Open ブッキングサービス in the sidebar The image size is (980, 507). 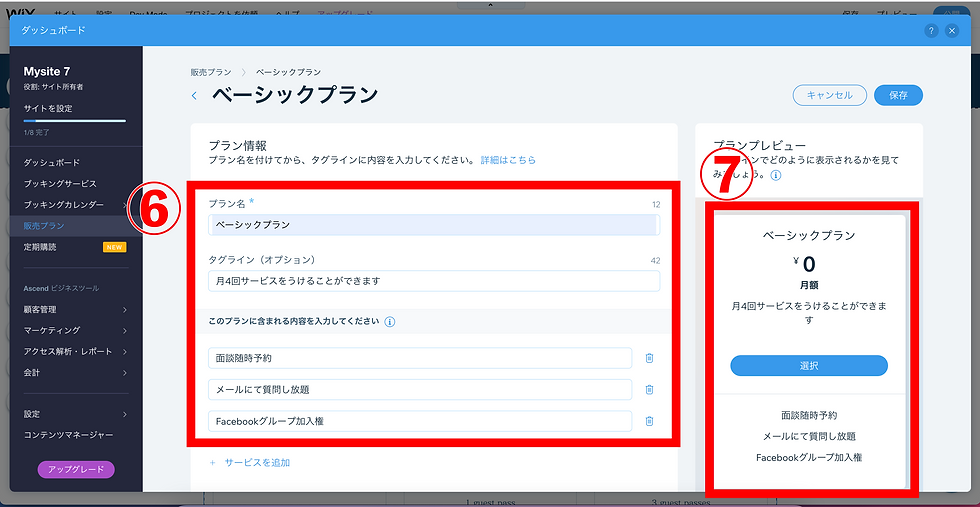click(60, 184)
